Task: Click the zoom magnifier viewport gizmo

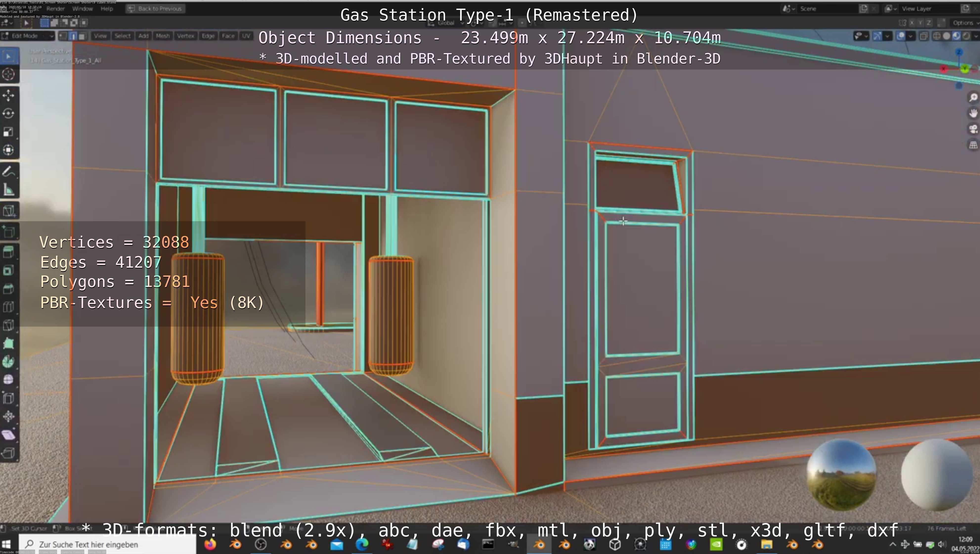Action: pyautogui.click(x=973, y=98)
